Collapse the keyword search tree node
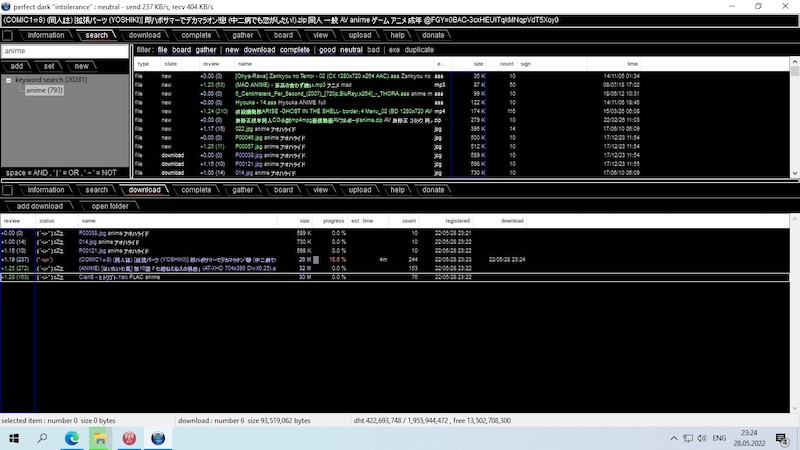This screenshot has width=800, height=450. point(9,80)
